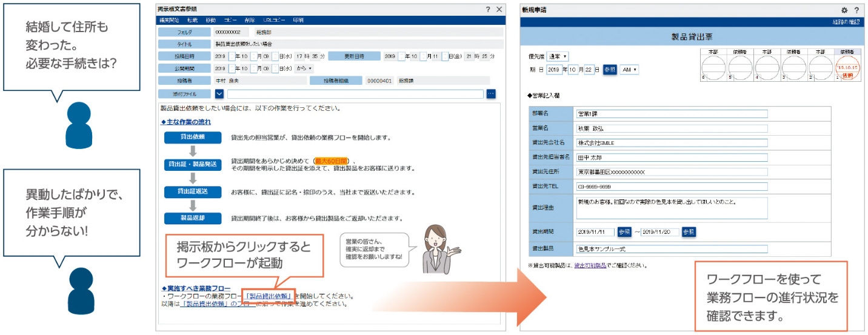
Task: Expand the 添付ファイル dropdown arrow
Action: [219, 94]
